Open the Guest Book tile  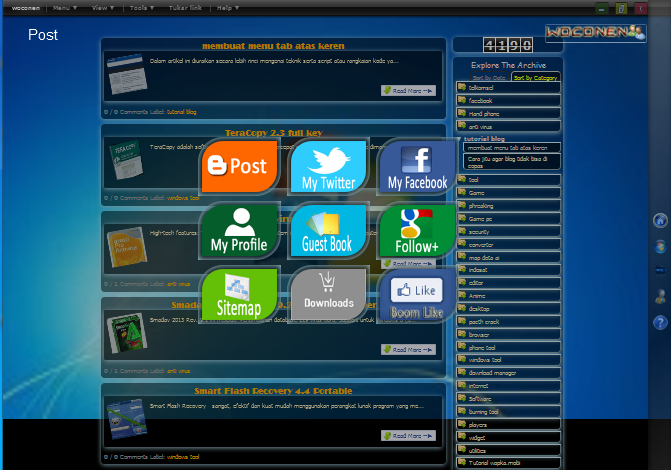329,230
